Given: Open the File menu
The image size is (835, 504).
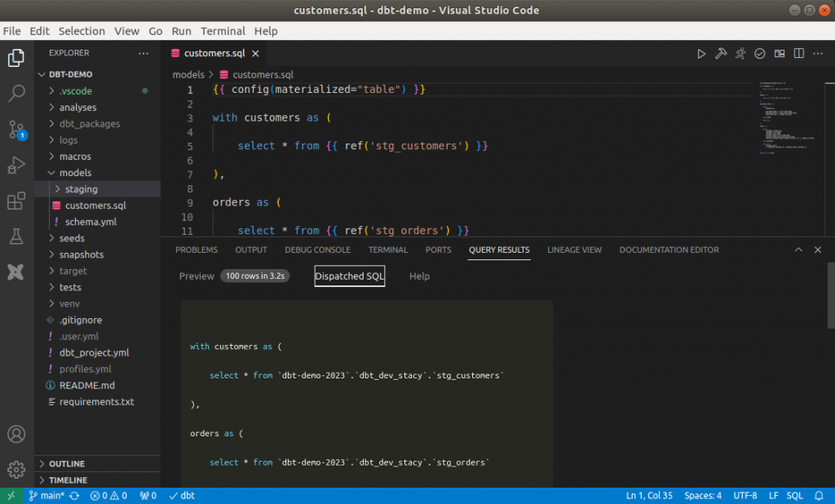Looking at the screenshot, I should (x=11, y=31).
